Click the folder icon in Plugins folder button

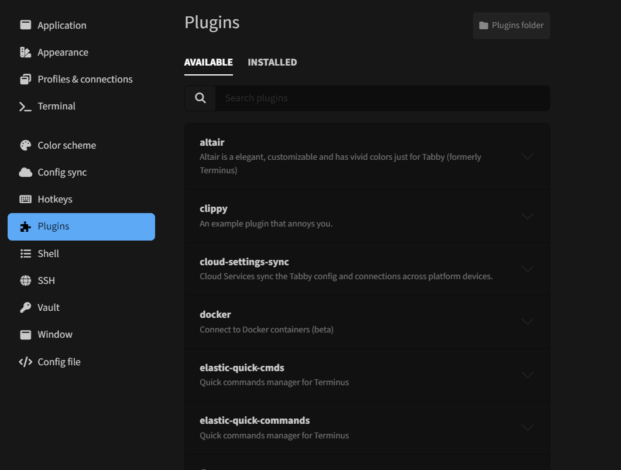[x=483, y=25]
